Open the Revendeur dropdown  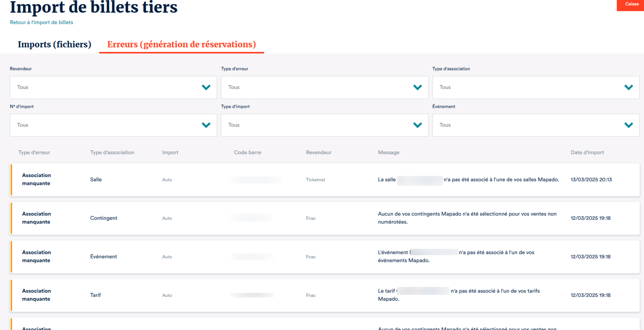[x=113, y=87]
